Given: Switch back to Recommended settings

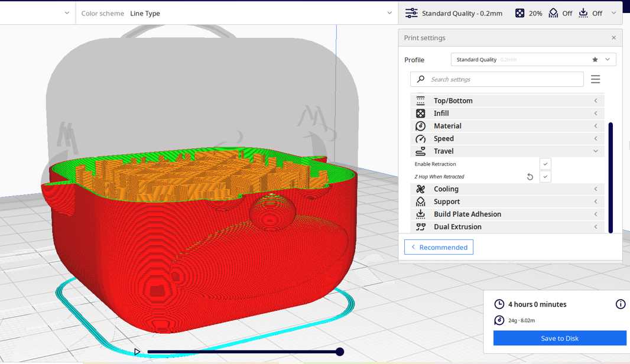Looking at the screenshot, I should 439,247.
